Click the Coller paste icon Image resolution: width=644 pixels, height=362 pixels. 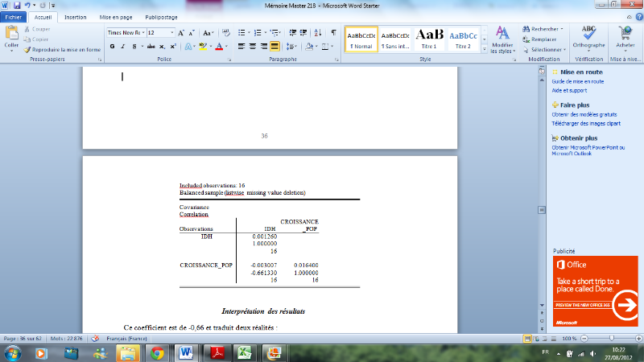[11, 33]
